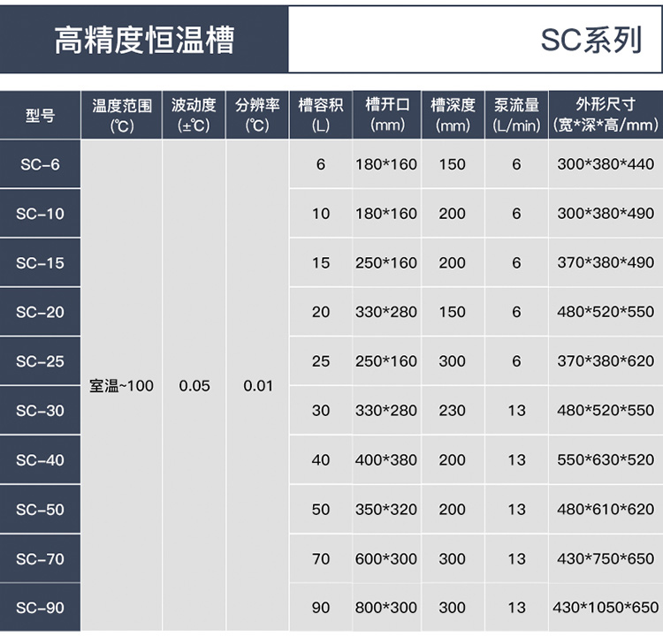Select the 外形尺寸 header
This screenshot has width=663, height=644.
click(606, 115)
